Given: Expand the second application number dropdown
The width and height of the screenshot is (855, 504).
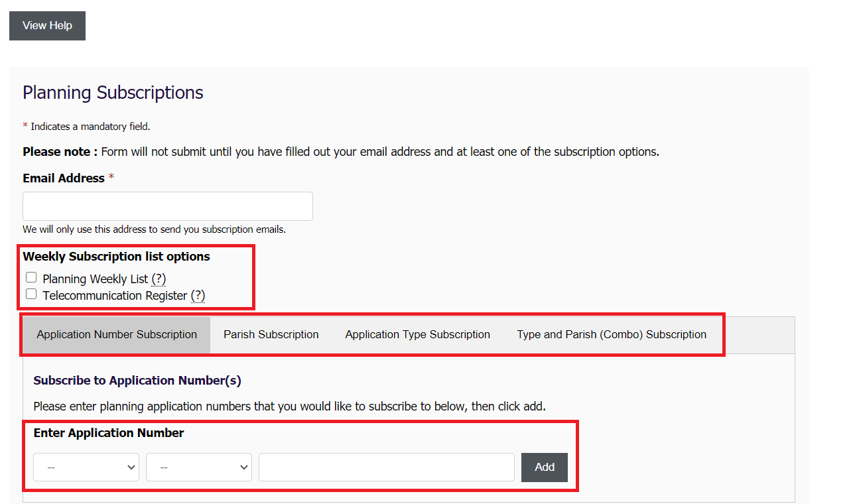Looking at the screenshot, I should tap(199, 468).
